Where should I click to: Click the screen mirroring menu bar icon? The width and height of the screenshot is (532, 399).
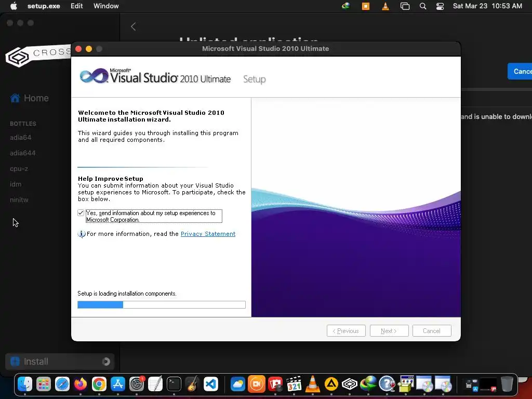coord(405,6)
